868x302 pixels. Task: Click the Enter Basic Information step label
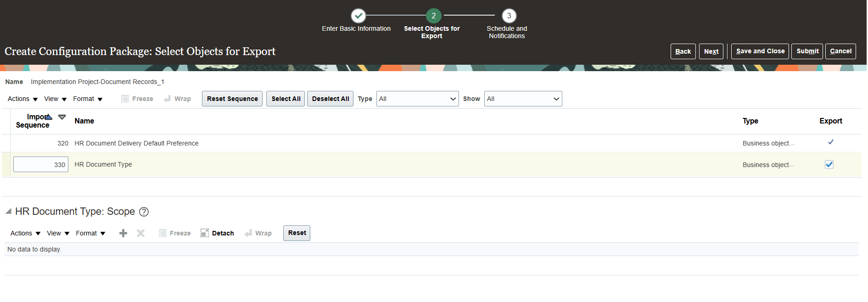click(x=356, y=28)
